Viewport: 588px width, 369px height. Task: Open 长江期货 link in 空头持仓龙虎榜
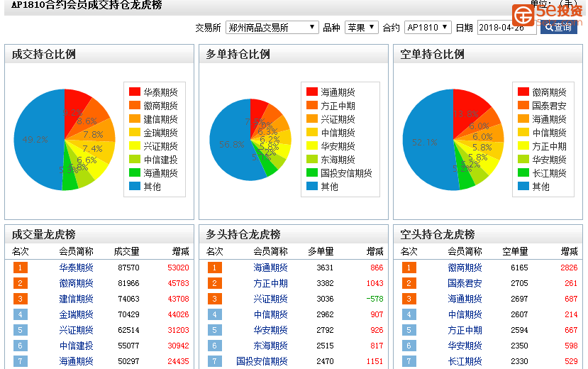click(465, 361)
